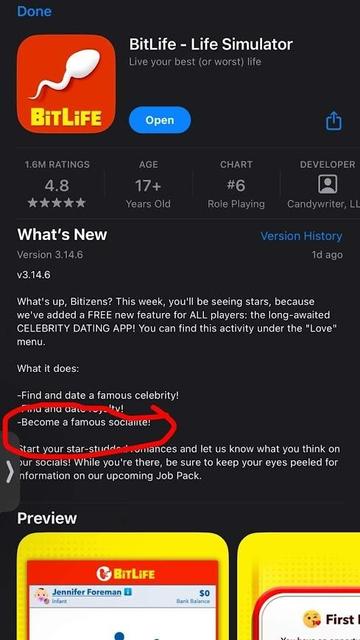Tap the 17+ age rating info
Screen dimensions: 360x640
pyautogui.click(x=148, y=185)
